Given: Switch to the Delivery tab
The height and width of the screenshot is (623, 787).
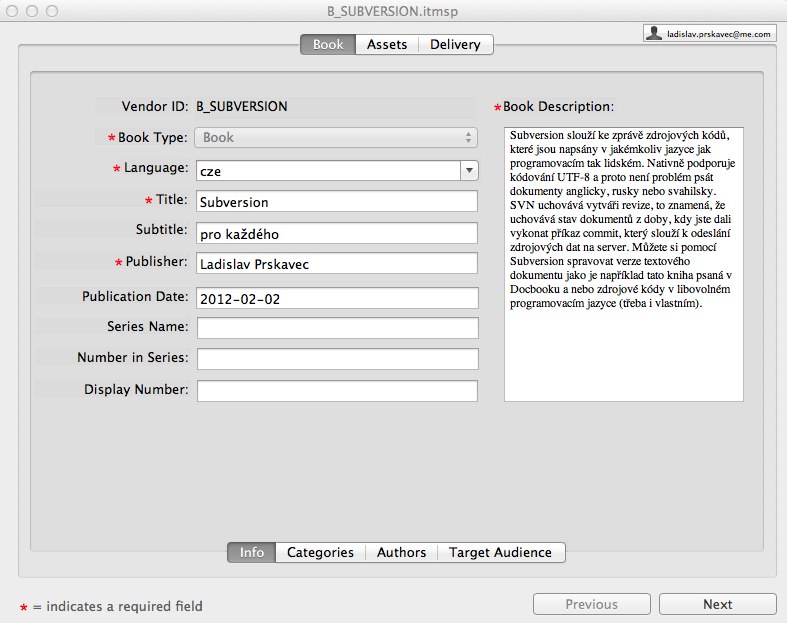Looking at the screenshot, I should tap(455, 45).
